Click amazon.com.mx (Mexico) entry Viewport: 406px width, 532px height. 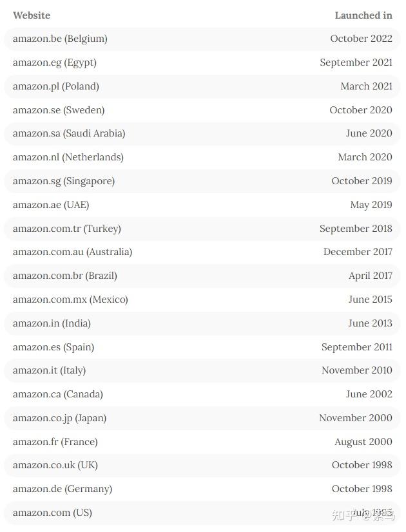click(70, 299)
